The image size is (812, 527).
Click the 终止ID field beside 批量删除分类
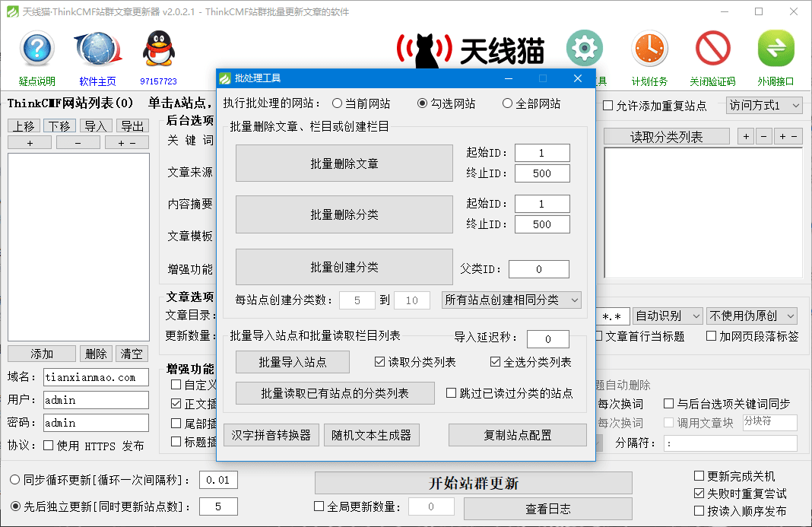[542, 224]
